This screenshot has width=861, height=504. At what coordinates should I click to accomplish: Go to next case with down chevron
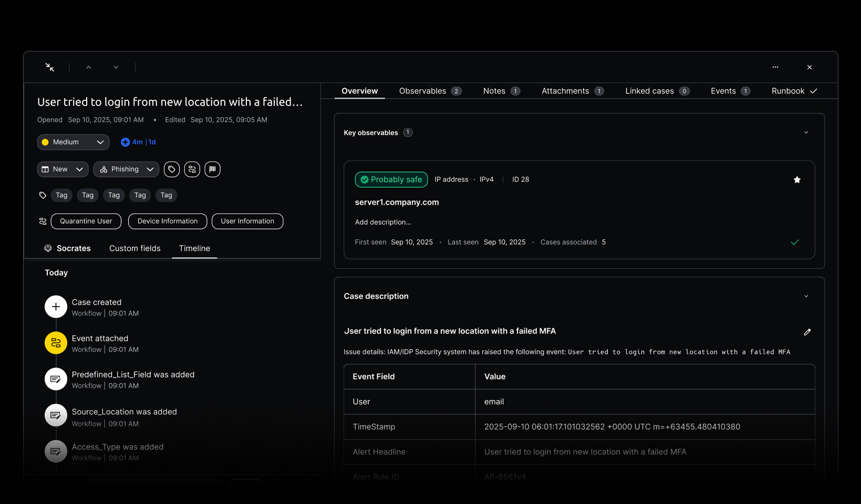coord(116,67)
